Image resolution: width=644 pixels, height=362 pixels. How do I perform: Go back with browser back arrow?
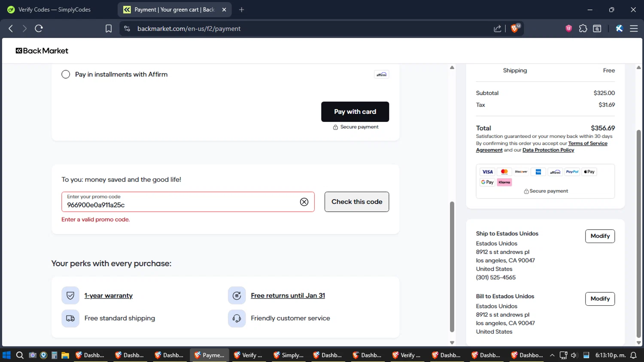(x=11, y=28)
